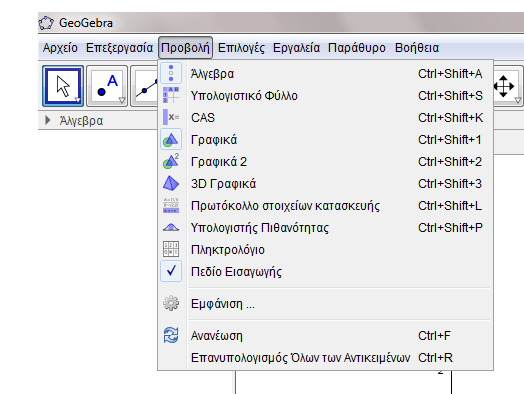
Task: Open the Επιλογές menu
Action: [x=241, y=48]
